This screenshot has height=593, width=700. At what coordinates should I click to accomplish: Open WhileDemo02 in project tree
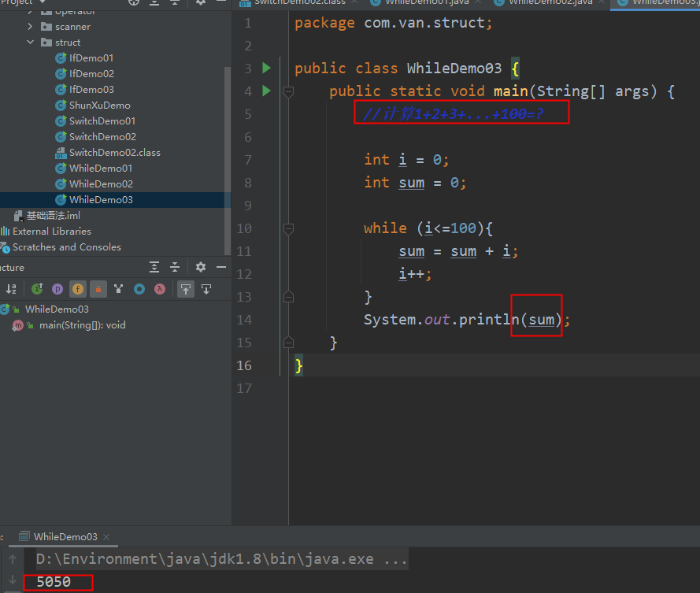[x=102, y=184]
